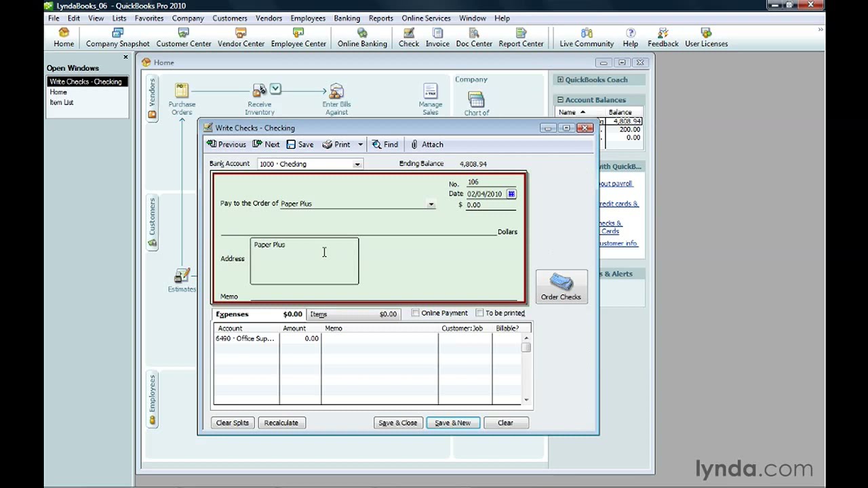This screenshot has width=868, height=488.
Task: Click the check number field
Action: pos(490,182)
